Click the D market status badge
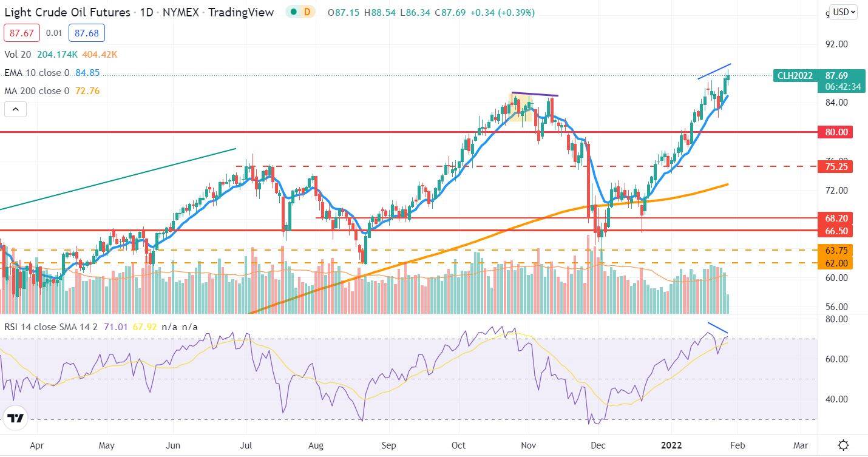Image resolution: width=868 pixels, height=457 pixels. [307, 12]
